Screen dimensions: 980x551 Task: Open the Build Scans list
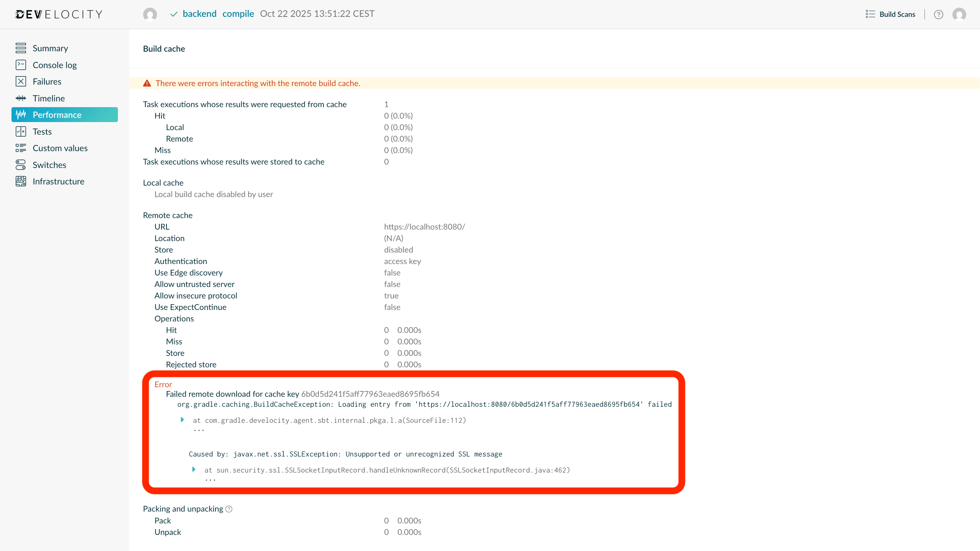890,14
